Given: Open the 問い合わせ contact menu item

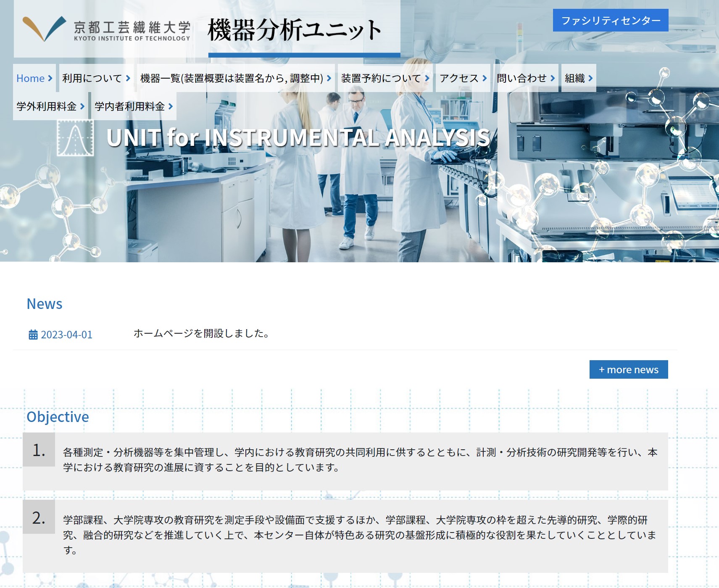Looking at the screenshot, I should (526, 78).
